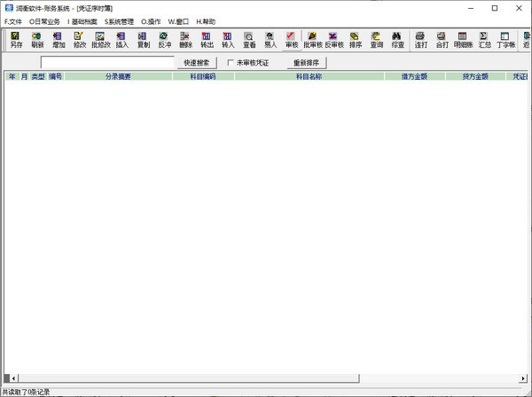Open the F.文件 menu
This screenshot has width=532, height=397.
coord(13,20)
